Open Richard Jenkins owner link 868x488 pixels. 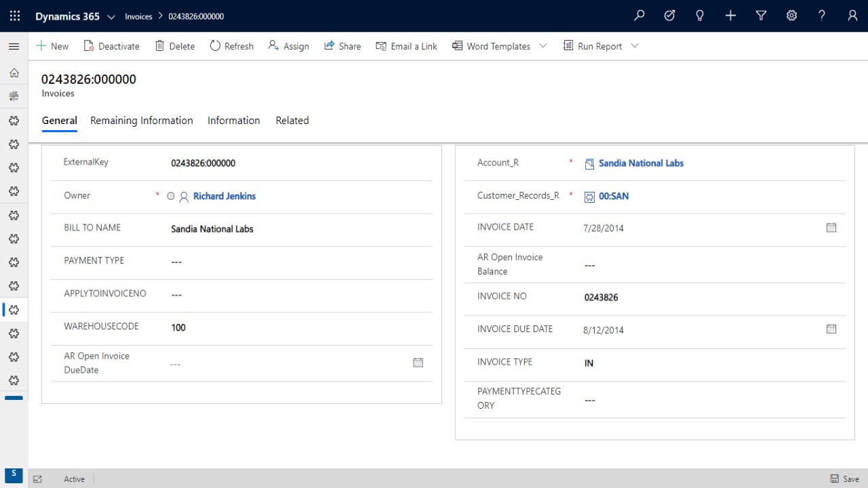[x=224, y=196]
